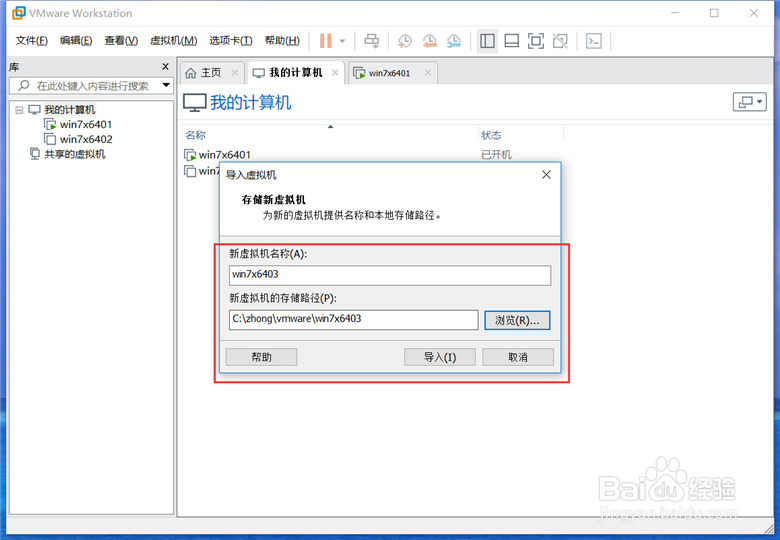The height and width of the screenshot is (540, 780).
Task: Click the library search input field
Action: pos(92,86)
